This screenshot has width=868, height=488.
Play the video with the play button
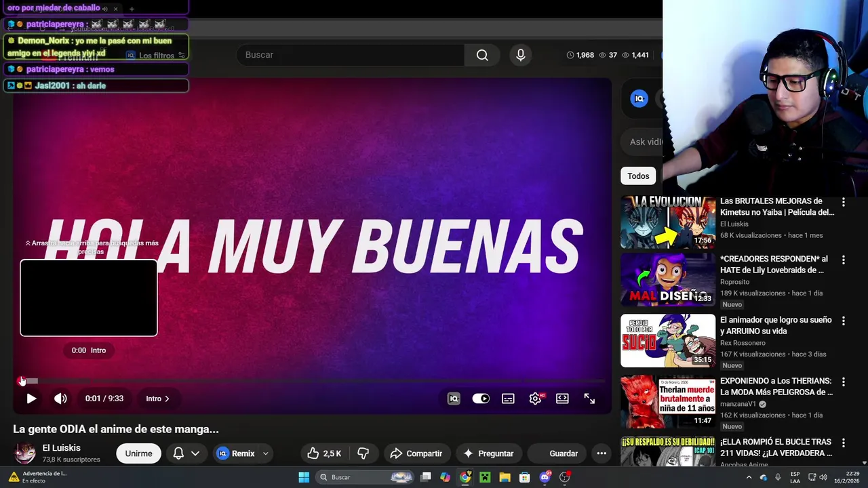click(x=31, y=399)
